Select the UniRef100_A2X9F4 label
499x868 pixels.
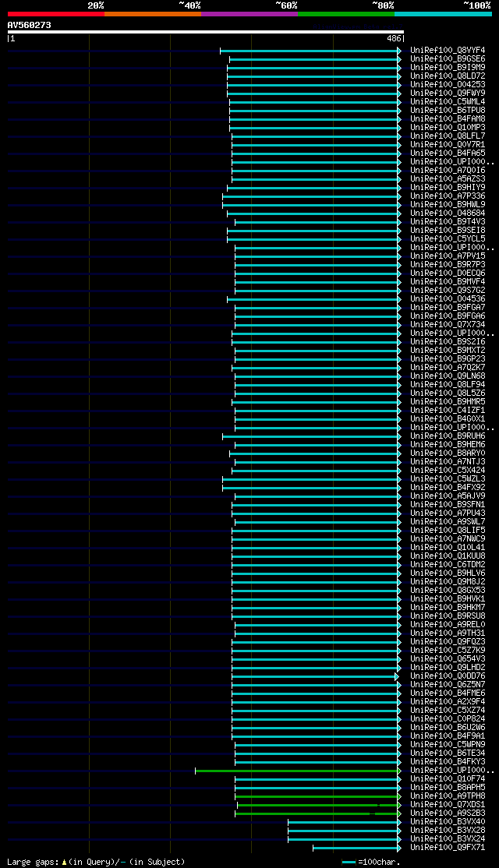448,703
